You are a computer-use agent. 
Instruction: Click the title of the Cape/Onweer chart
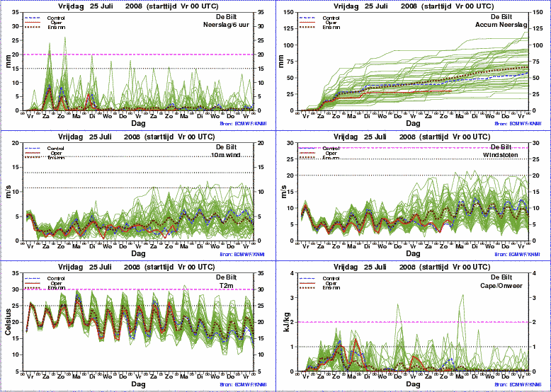click(412, 267)
